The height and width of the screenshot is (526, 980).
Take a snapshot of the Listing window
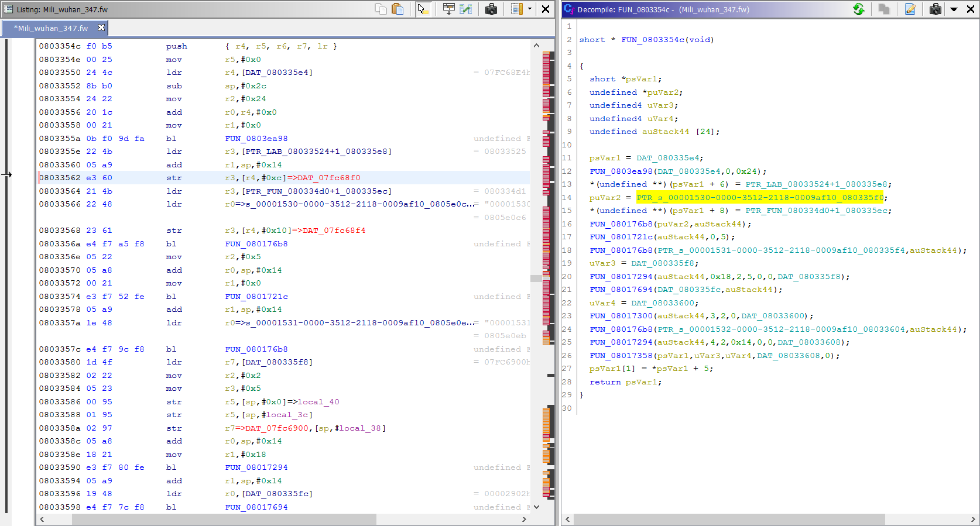coord(491,9)
